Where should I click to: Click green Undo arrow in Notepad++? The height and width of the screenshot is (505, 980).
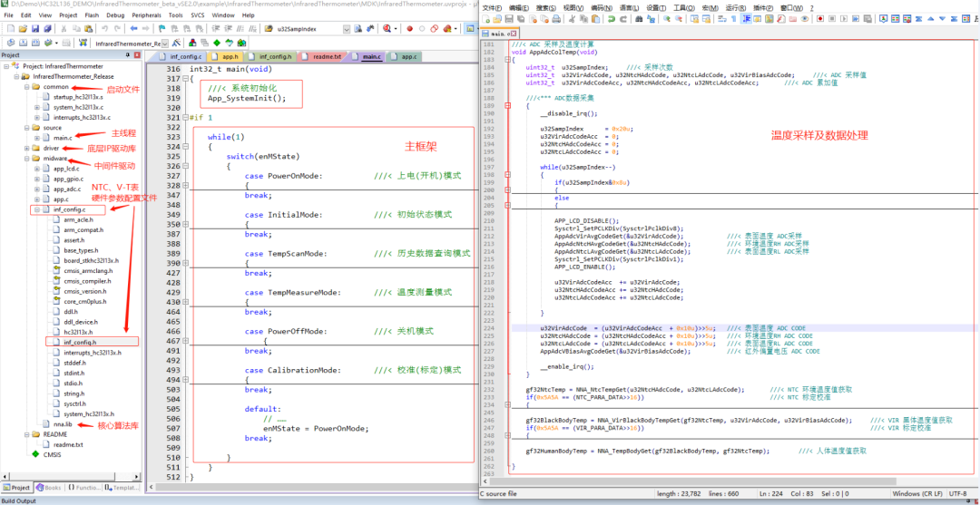point(612,19)
